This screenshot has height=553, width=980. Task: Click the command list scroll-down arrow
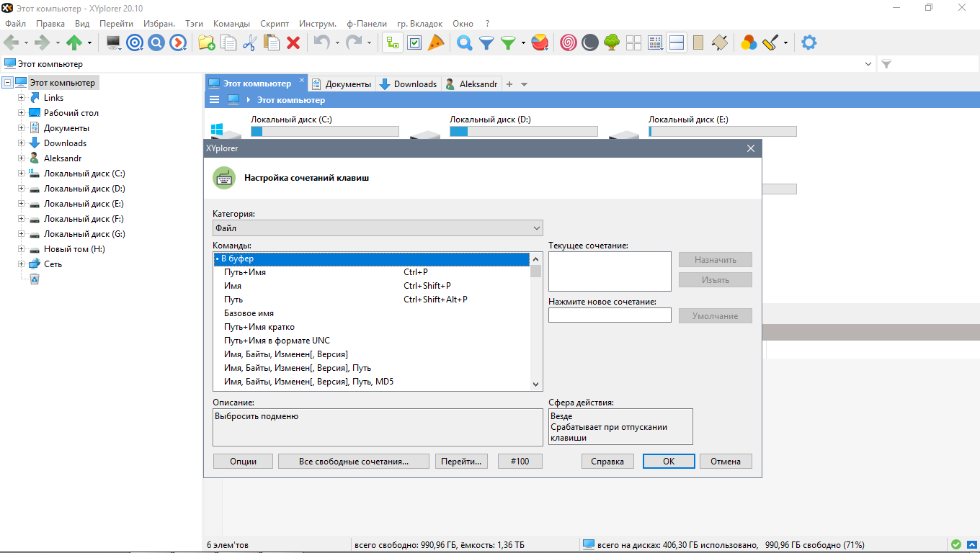pos(535,385)
